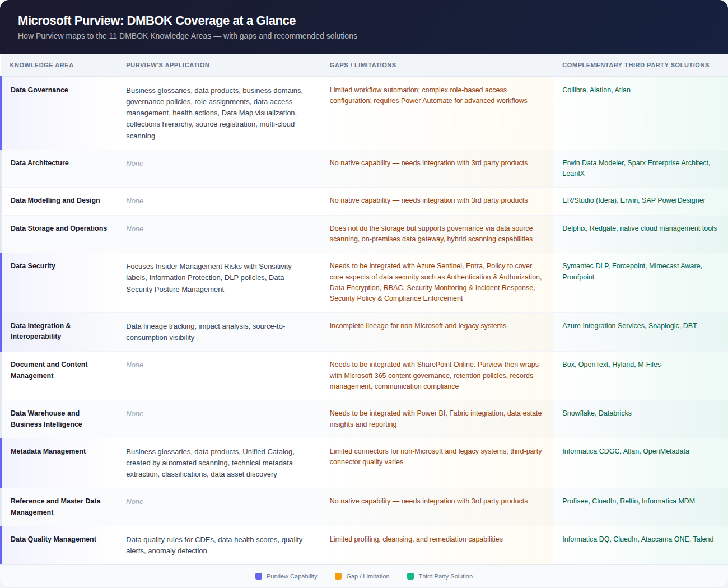Click 'No native capability' in the Data Architecture row

[x=428, y=163]
